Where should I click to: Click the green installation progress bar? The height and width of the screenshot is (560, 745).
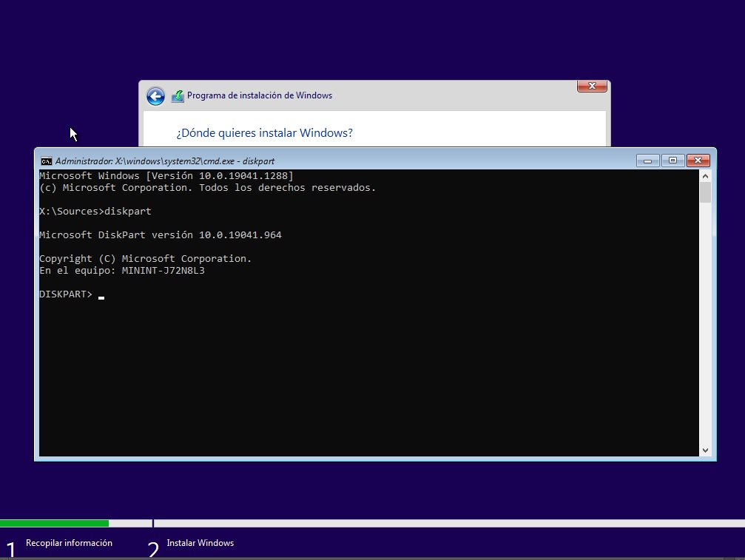pos(54,524)
